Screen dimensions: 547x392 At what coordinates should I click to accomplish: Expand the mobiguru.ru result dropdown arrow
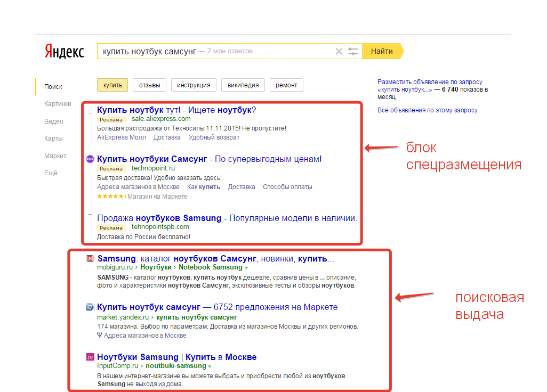246,268
